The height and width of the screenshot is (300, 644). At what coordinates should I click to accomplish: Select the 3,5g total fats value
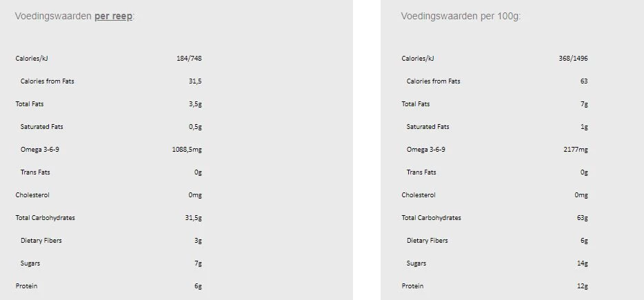click(x=194, y=104)
